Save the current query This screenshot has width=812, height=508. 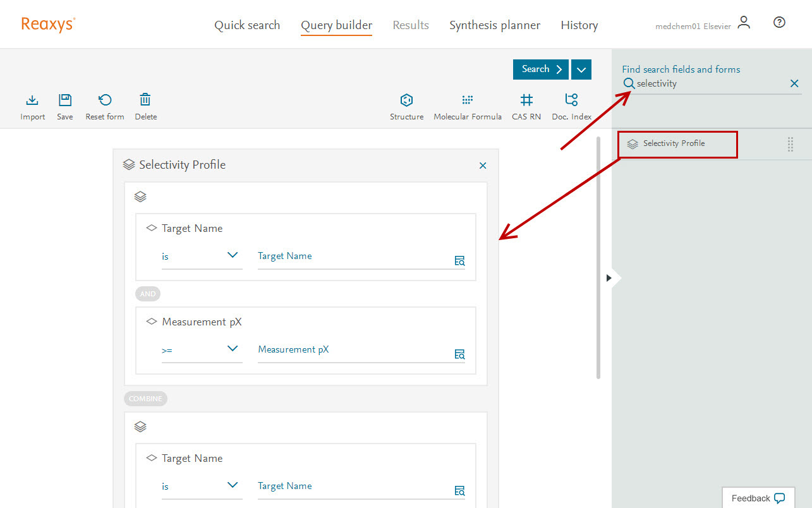point(65,100)
